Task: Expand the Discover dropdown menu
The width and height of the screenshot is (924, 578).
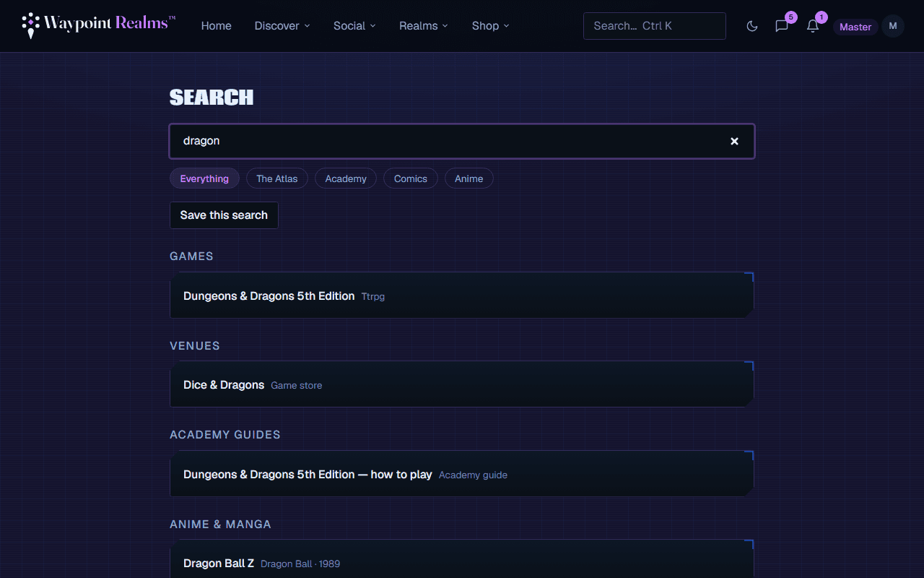Action: pos(282,26)
